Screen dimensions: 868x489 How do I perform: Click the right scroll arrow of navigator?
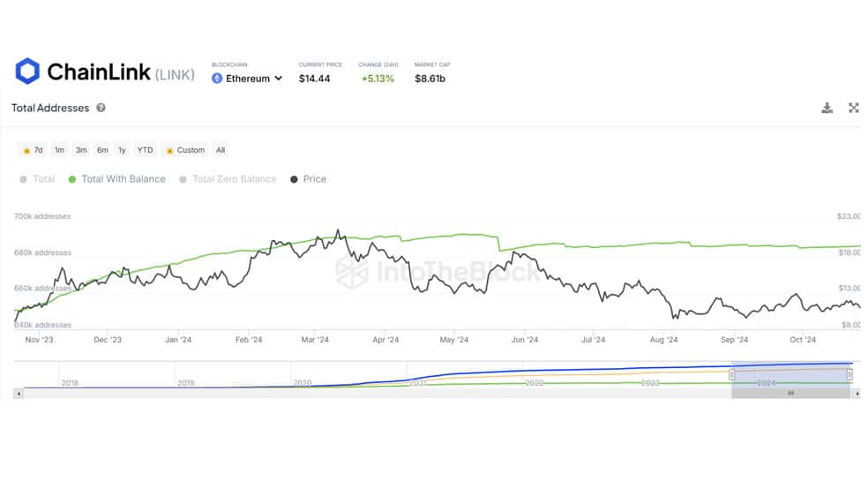point(857,393)
